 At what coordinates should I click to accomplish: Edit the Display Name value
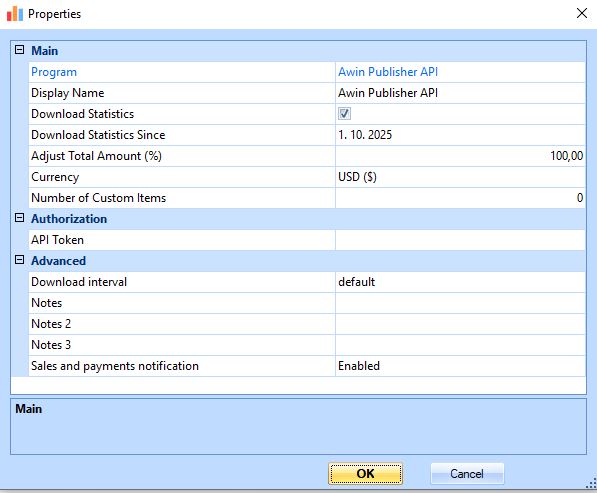point(460,93)
